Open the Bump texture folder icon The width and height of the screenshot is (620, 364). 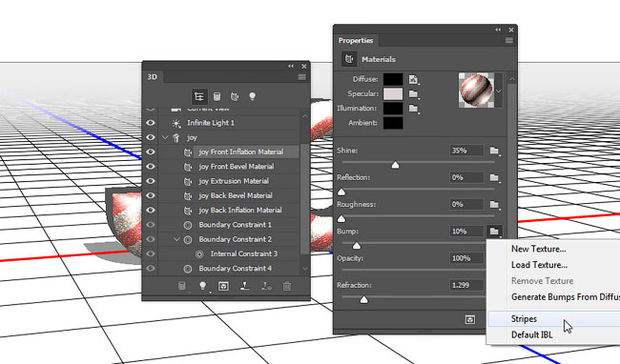click(495, 232)
